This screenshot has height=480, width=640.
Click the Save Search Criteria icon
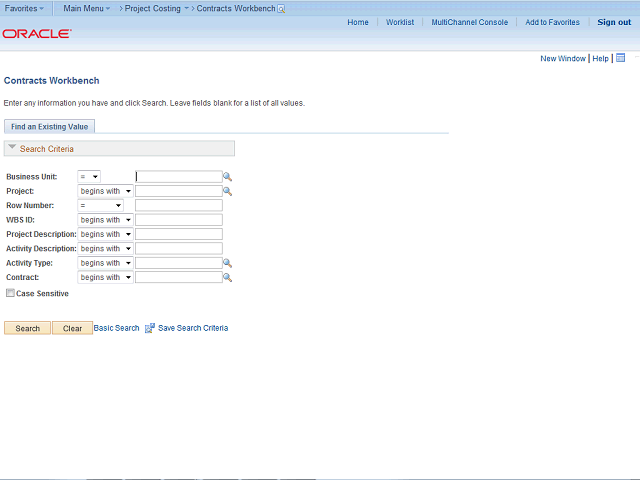(x=150, y=328)
